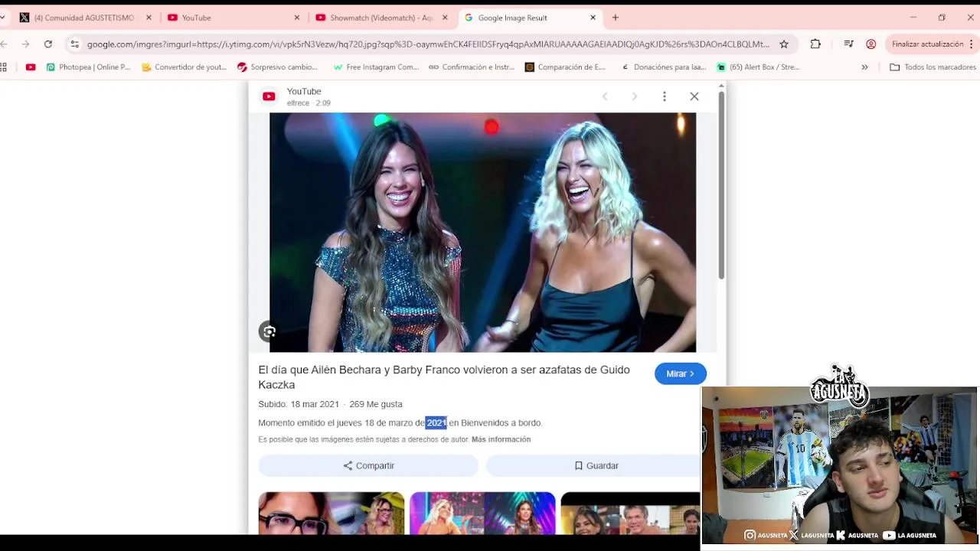
Task: Close the Comunidad AGUSTETISMO tab
Action: [x=149, y=18]
